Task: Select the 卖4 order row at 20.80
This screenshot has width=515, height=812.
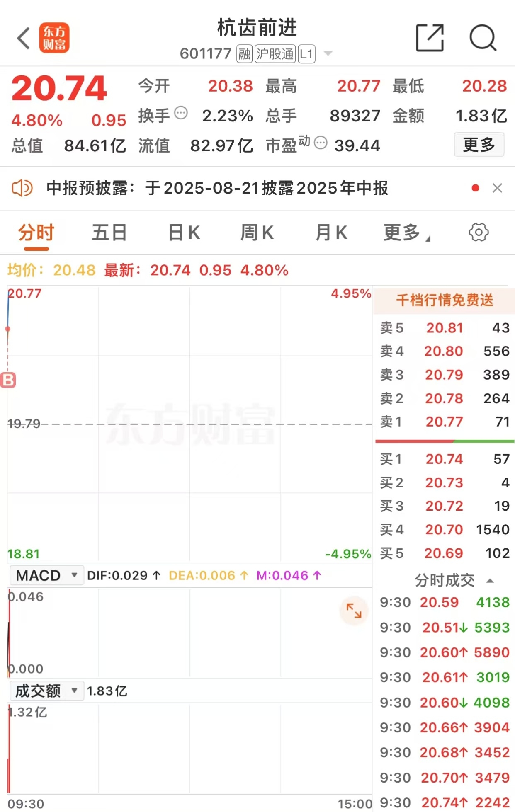Action: coord(445,351)
